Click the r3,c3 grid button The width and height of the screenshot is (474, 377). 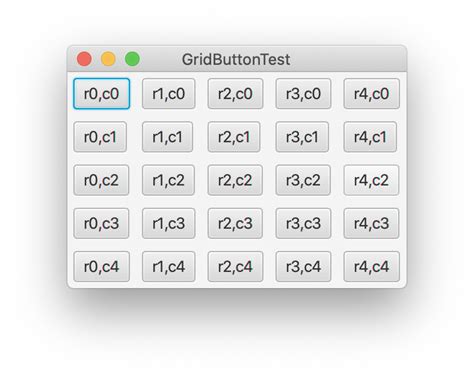303,223
